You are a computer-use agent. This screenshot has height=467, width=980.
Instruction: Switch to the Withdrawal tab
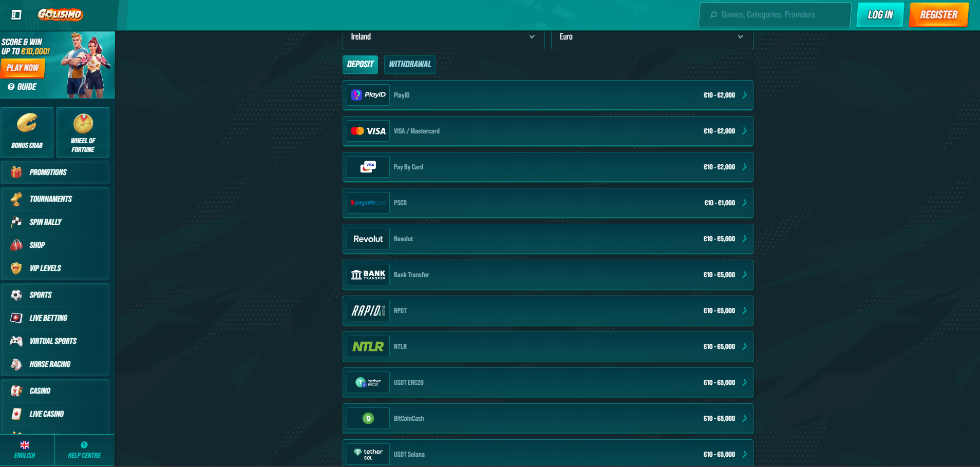410,65
